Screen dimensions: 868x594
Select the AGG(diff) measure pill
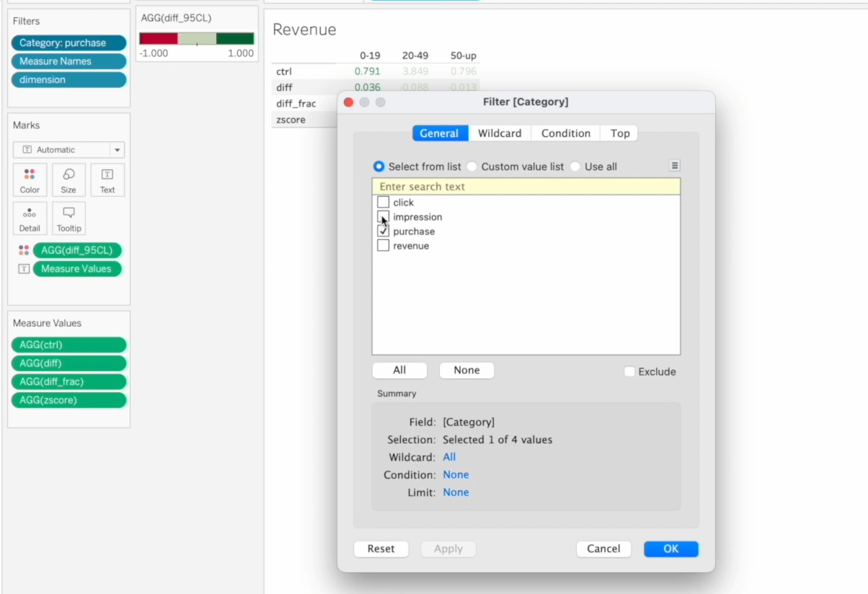pos(68,363)
